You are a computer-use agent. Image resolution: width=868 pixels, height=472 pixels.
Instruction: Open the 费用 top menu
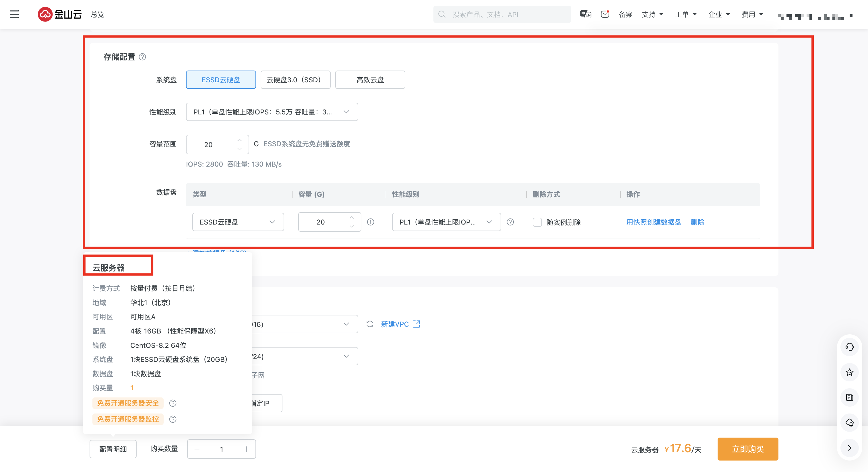(x=752, y=14)
